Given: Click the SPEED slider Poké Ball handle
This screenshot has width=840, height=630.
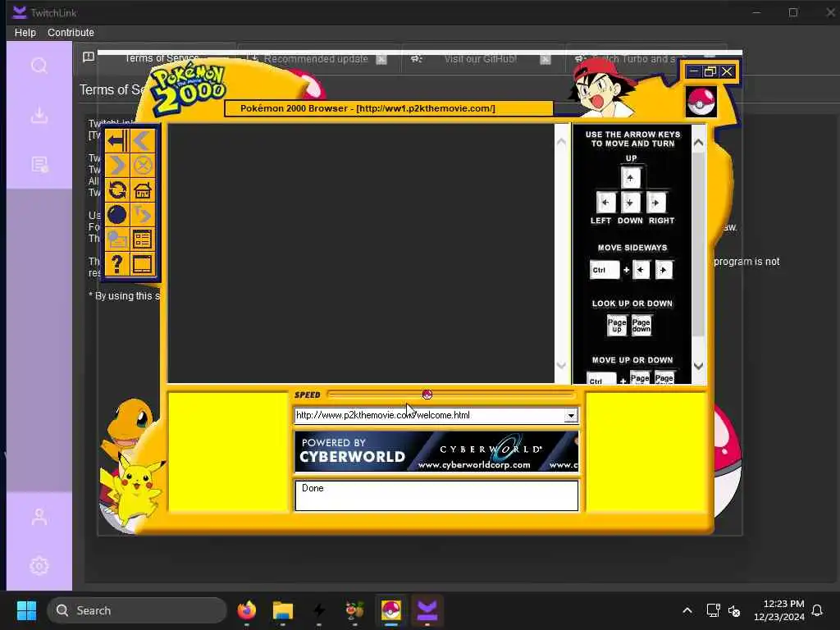Looking at the screenshot, I should pos(427,395).
